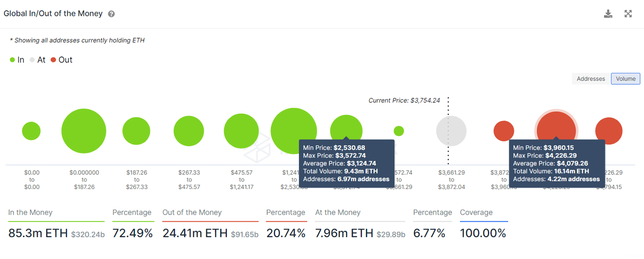This screenshot has width=644, height=259.
Task: Select bubble for $267.33 to $475.57 range
Action: [x=189, y=131]
